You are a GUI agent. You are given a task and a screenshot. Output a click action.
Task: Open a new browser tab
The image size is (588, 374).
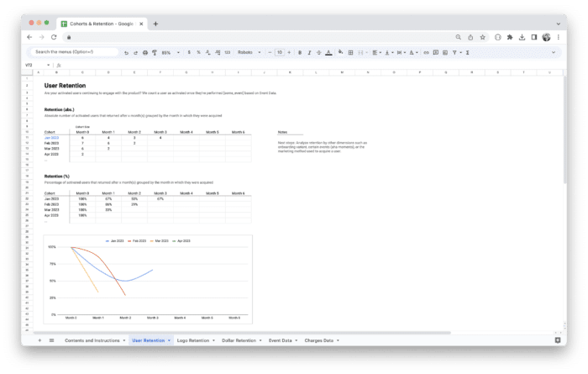coord(155,24)
